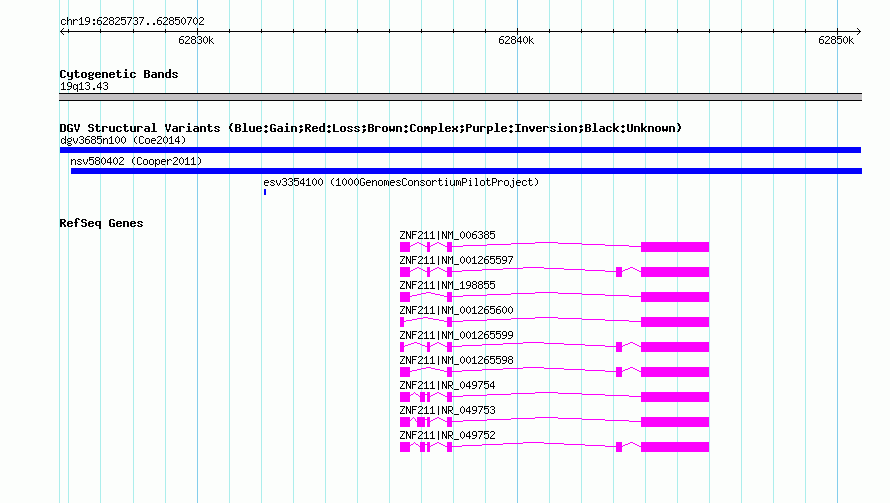Select the large last exon of NR_049754
Viewport: 890px width, 503px height.
point(675,397)
